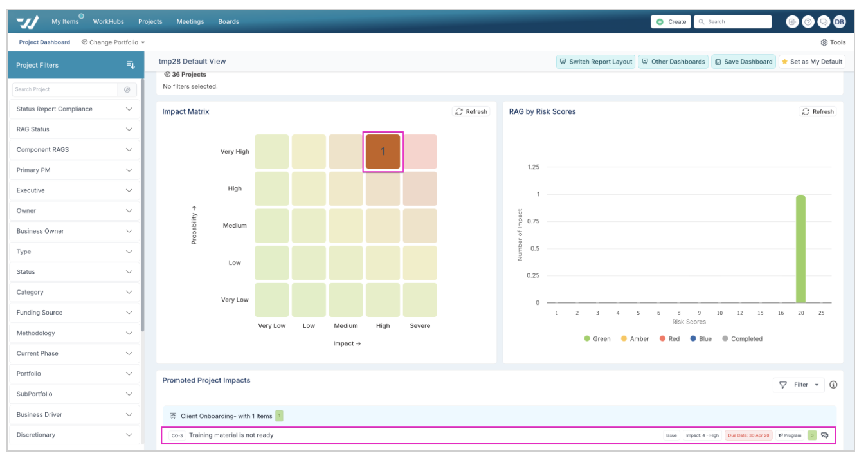
Task: Click the green bar at risk score 20
Action: [x=800, y=249]
